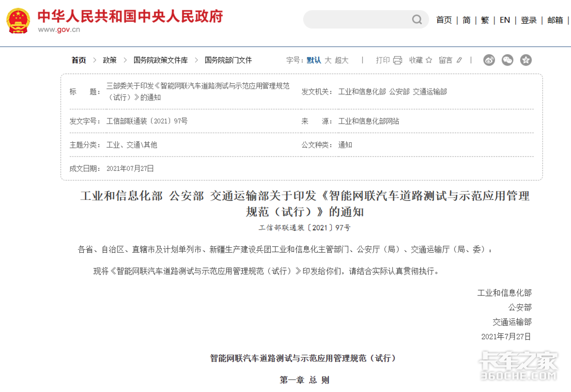This screenshot has height=392, width=571.
Task: Select 默认 font size option
Action: 314,60
